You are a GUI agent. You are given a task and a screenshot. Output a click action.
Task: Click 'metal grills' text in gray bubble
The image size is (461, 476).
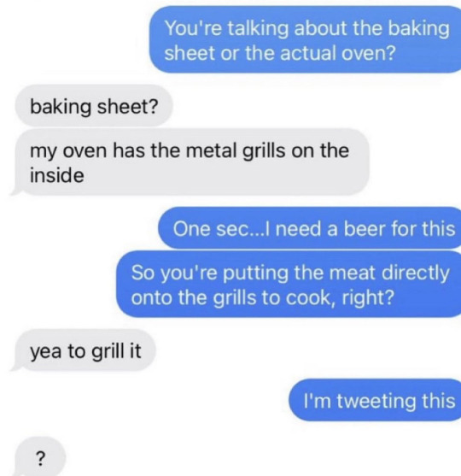[236, 151]
